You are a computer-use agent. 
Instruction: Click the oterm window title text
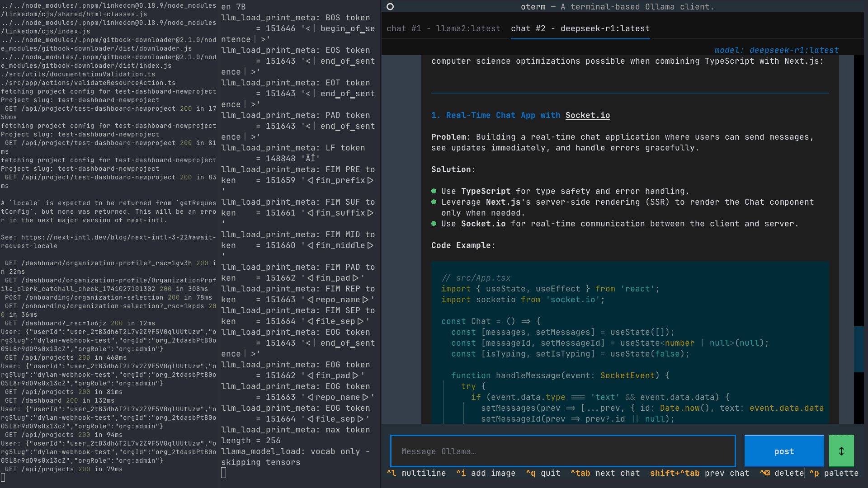(x=617, y=7)
